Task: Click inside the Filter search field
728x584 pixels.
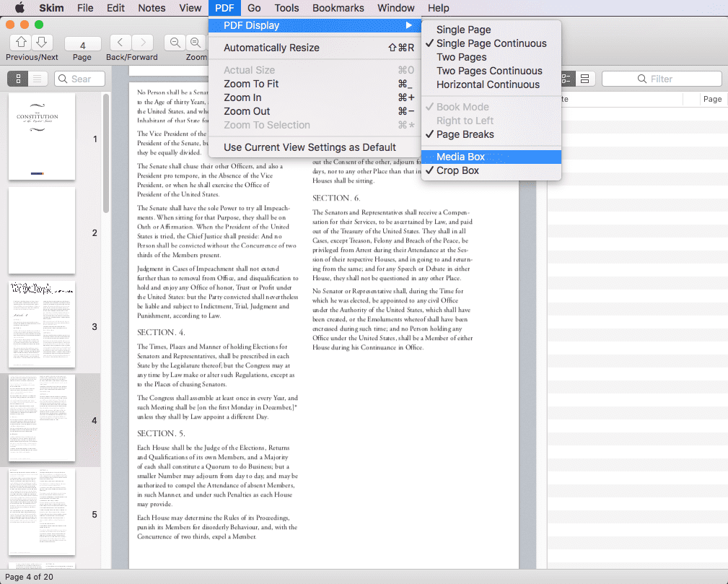Action: [x=662, y=78]
